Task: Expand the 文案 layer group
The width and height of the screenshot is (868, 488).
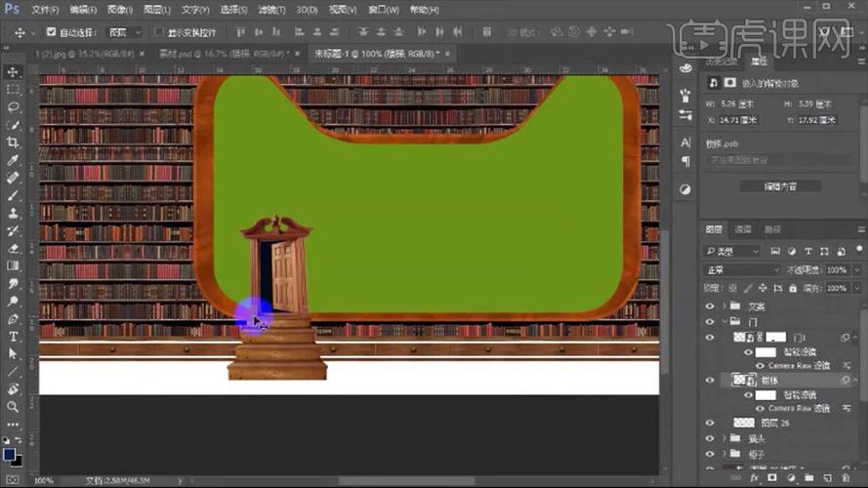Action: (x=724, y=305)
